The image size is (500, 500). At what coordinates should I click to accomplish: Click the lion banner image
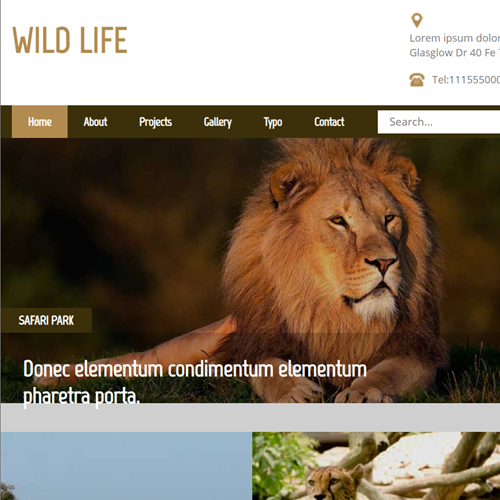[250, 233]
